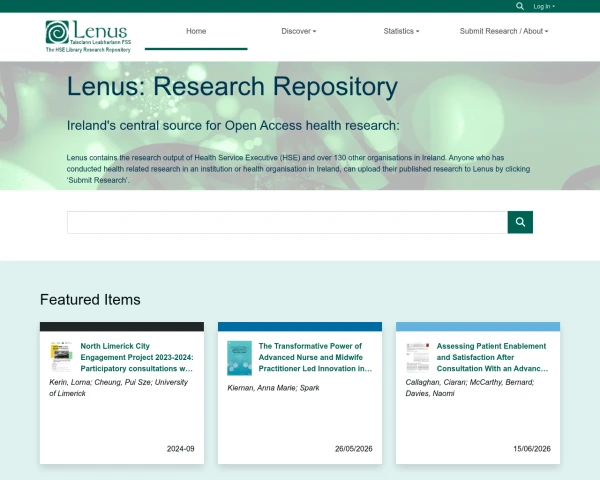Click the date '26/05/2026'

354,449
